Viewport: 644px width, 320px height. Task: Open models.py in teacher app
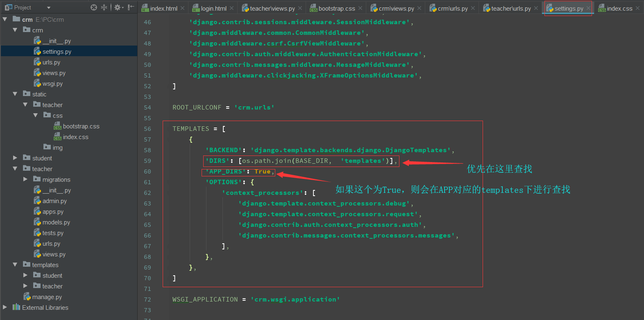point(56,222)
